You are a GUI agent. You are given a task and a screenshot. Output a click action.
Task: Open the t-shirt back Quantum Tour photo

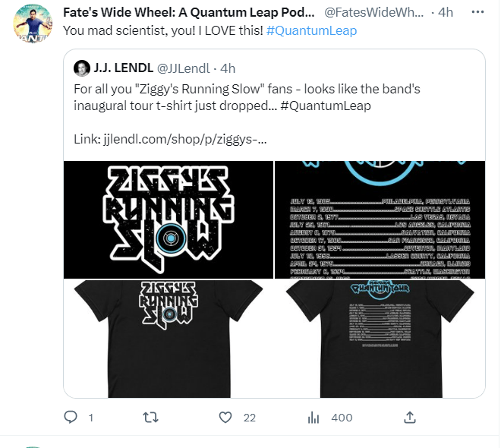coord(380,339)
